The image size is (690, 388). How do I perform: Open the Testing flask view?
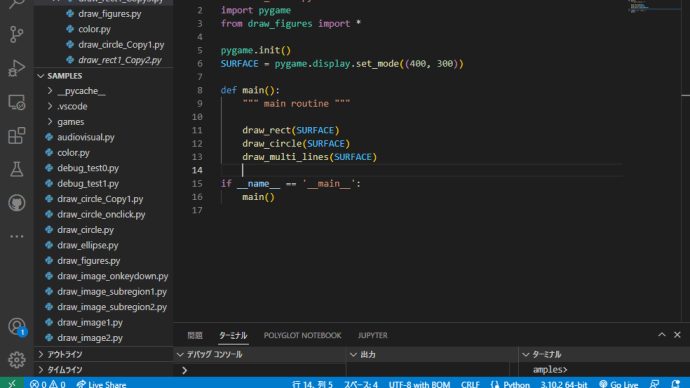click(16, 169)
